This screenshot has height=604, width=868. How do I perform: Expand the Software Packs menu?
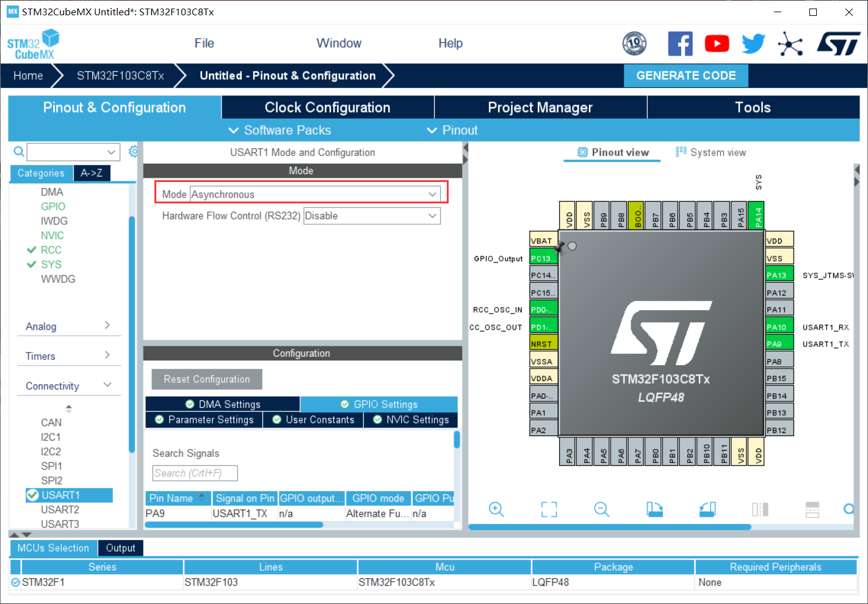click(280, 130)
